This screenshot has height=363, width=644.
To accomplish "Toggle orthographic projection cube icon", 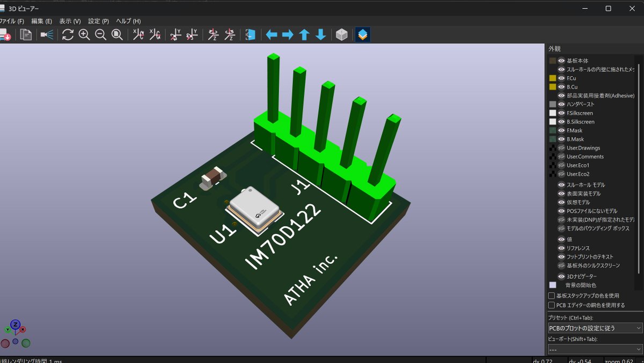I will tap(341, 35).
